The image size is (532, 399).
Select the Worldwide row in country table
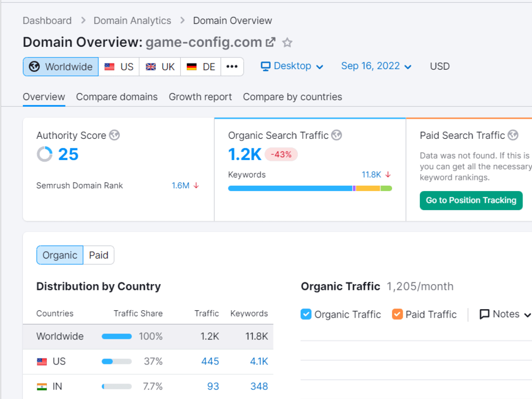[148, 337]
